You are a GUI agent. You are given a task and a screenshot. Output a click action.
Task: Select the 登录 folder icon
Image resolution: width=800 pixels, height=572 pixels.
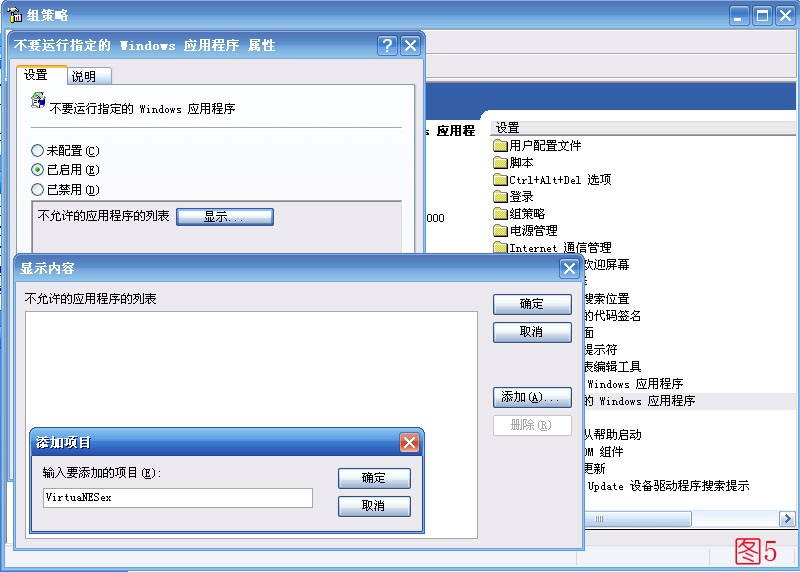click(x=501, y=197)
